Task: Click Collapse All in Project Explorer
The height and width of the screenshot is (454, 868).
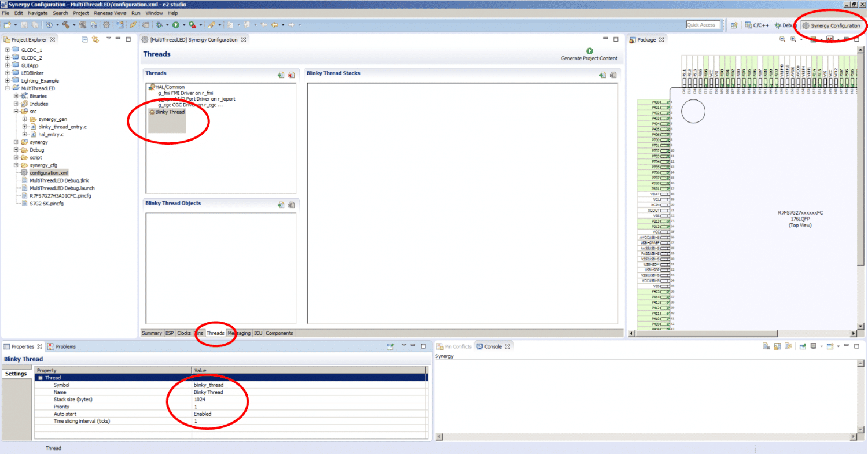Action: pos(84,39)
